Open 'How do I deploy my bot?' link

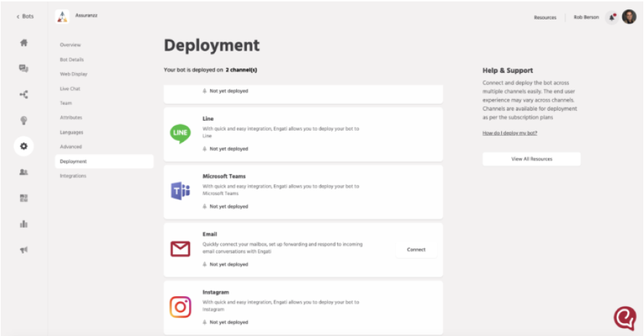pos(510,133)
